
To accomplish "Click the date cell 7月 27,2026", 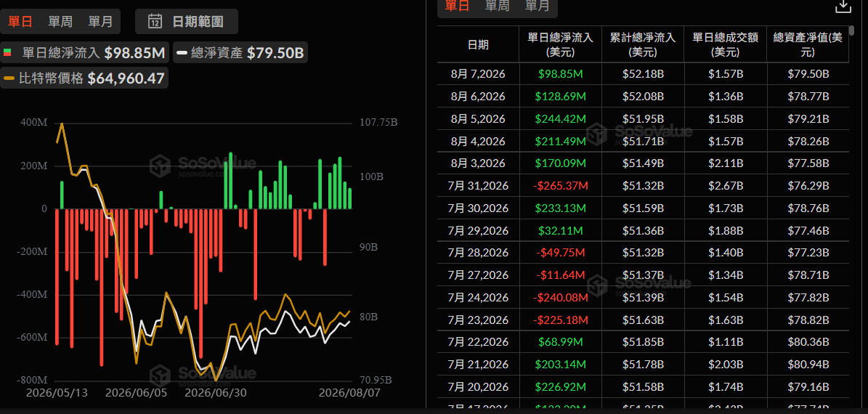I will click(478, 275).
